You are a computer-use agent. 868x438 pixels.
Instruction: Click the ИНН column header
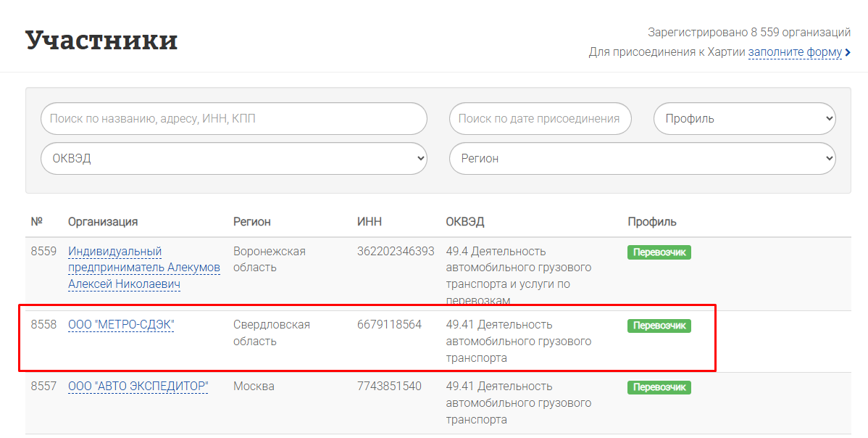click(x=369, y=222)
